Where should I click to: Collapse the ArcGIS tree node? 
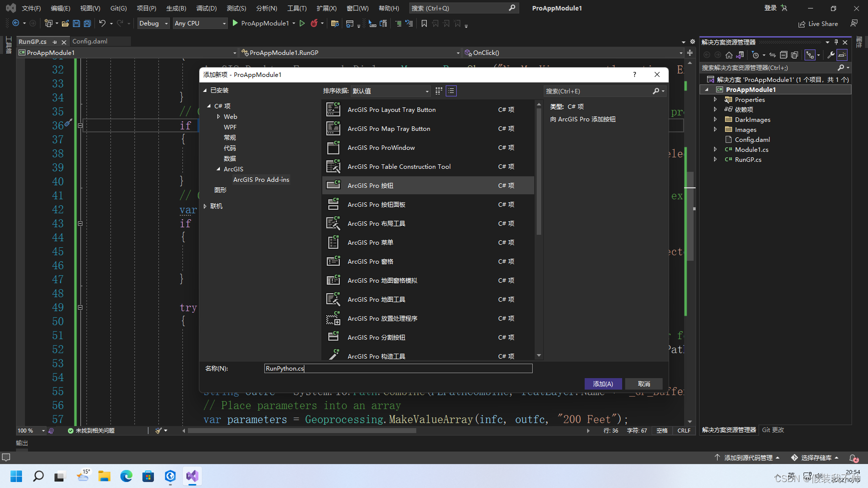[218, 169]
